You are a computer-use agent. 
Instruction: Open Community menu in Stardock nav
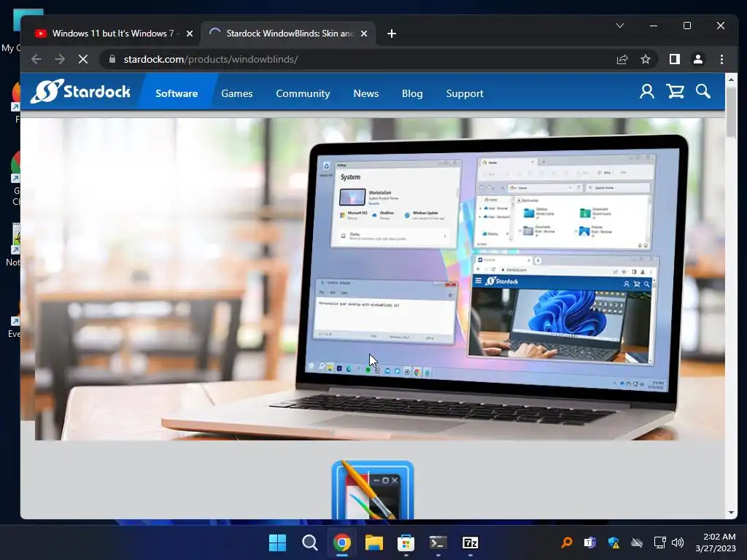click(303, 93)
